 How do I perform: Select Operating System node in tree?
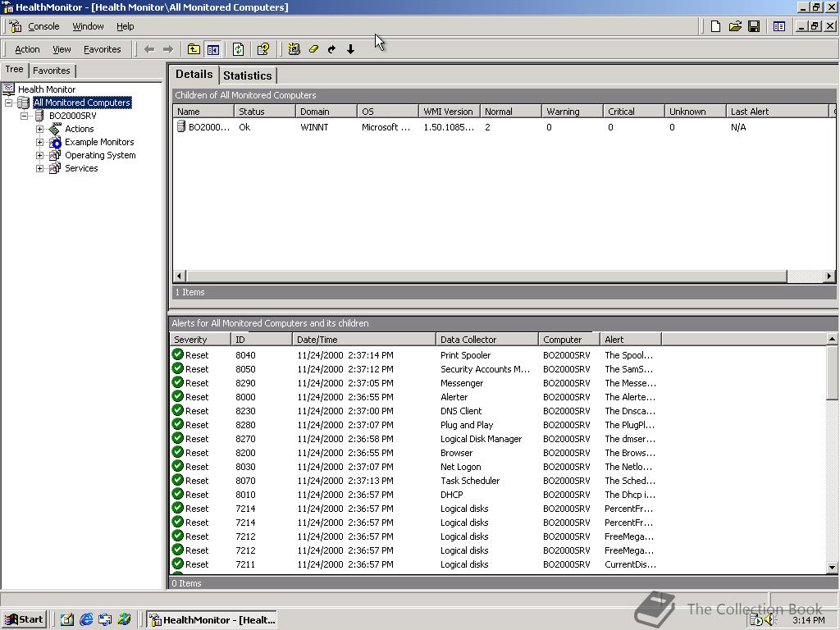(x=100, y=155)
